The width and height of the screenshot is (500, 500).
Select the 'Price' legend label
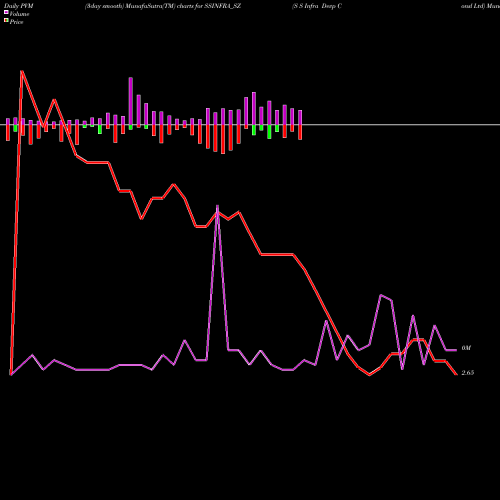16,22
